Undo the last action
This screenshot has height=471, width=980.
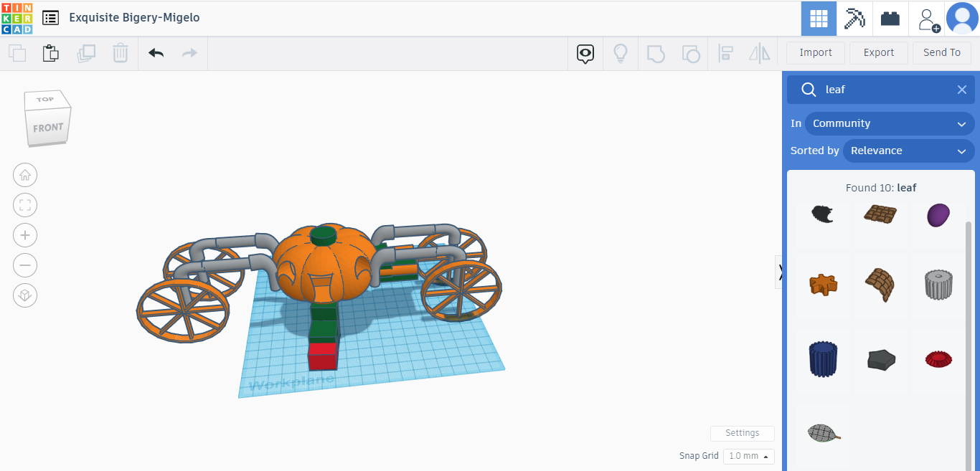(x=156, y=52)
